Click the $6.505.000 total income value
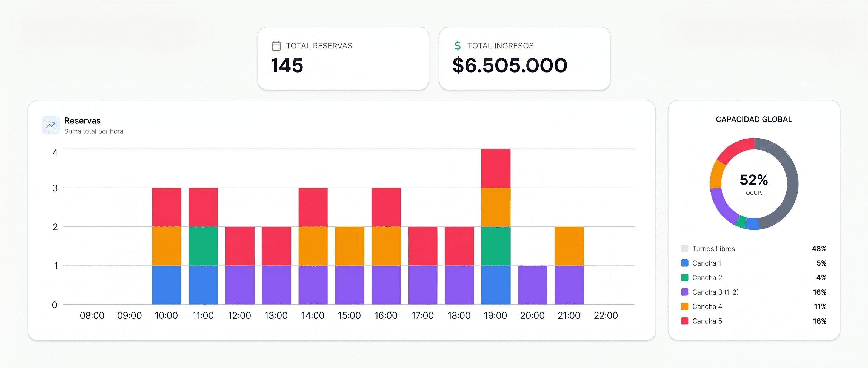This screenshot has height=368, width=868. pos(510,65)
